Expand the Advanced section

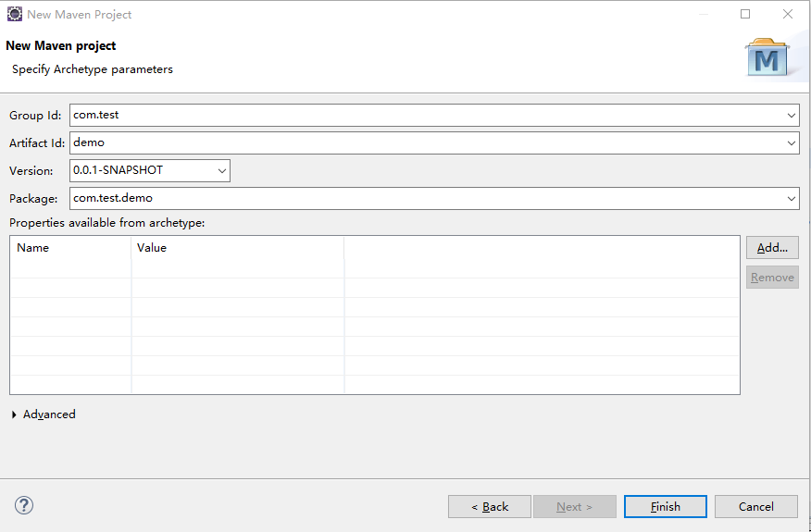tap(14, 414)
